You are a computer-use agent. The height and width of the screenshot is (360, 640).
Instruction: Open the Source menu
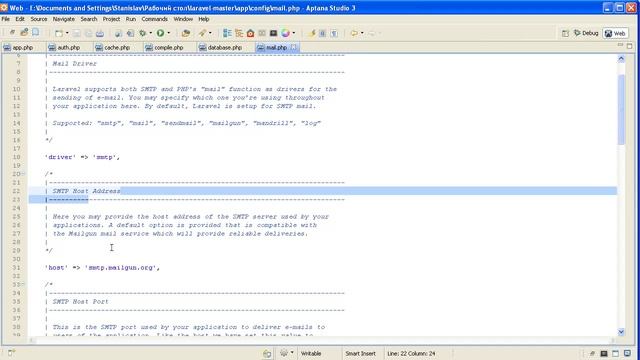(x=39, y=19)
